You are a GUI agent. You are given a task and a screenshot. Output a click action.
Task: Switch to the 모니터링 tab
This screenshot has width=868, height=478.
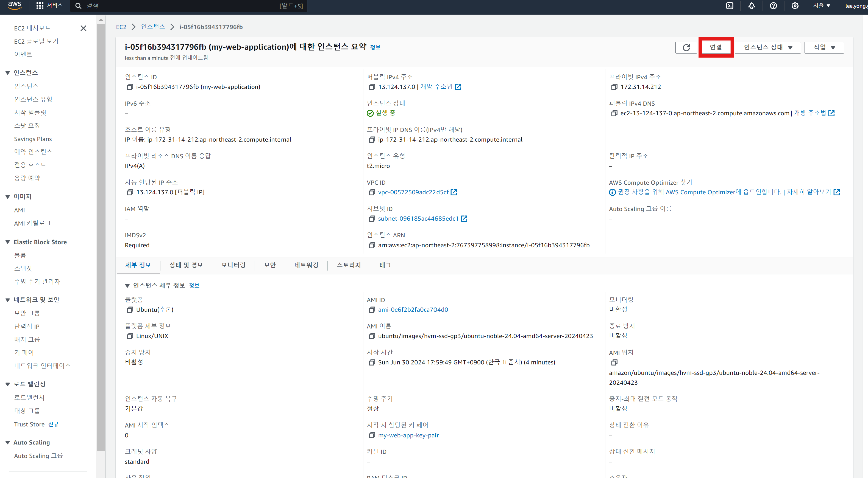[x=233, y=265]
